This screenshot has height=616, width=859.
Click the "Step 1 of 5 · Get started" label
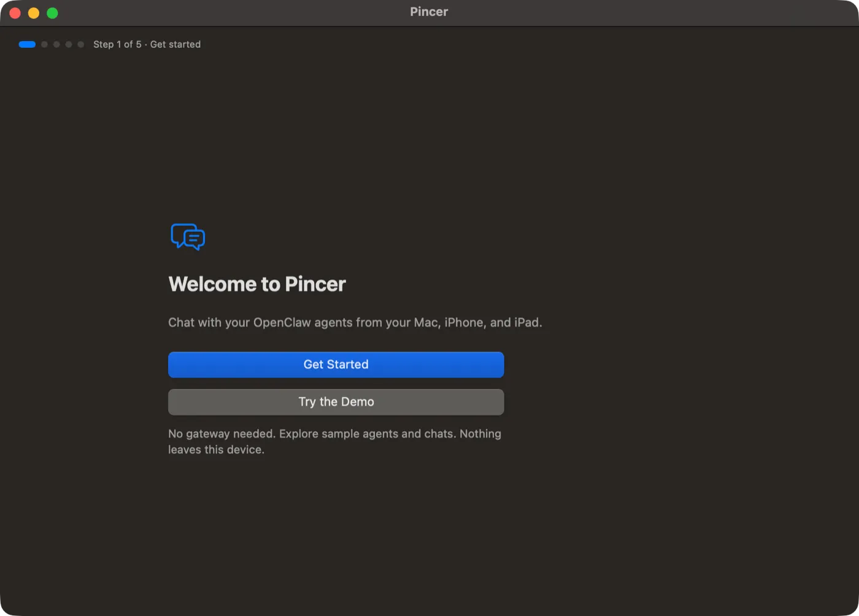pos(147,44)
